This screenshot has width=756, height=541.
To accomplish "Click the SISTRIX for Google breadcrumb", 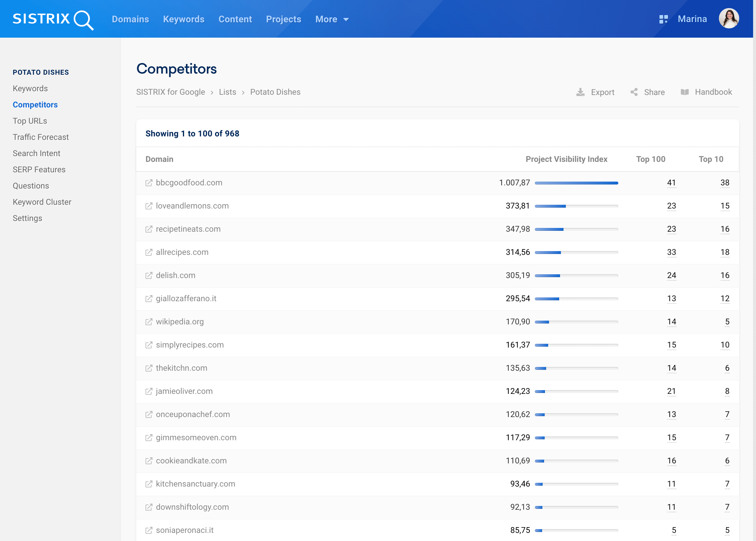I will (171, 92).
